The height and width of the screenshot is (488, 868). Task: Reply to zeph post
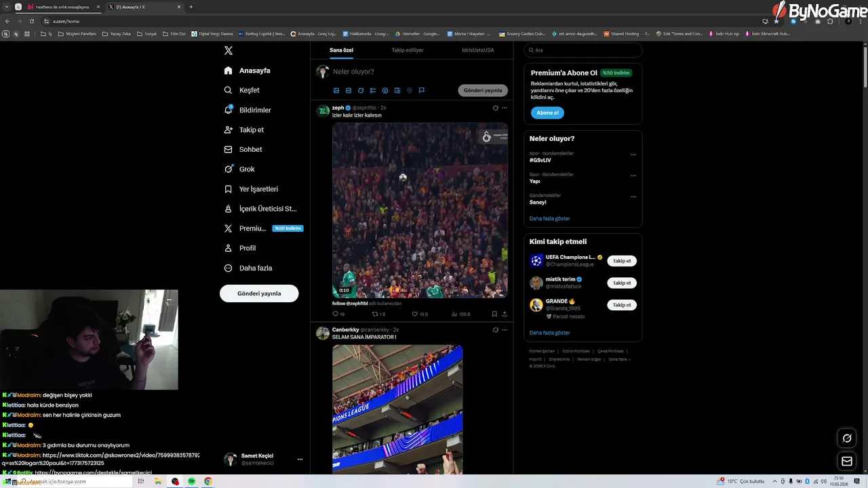(338, 314)
